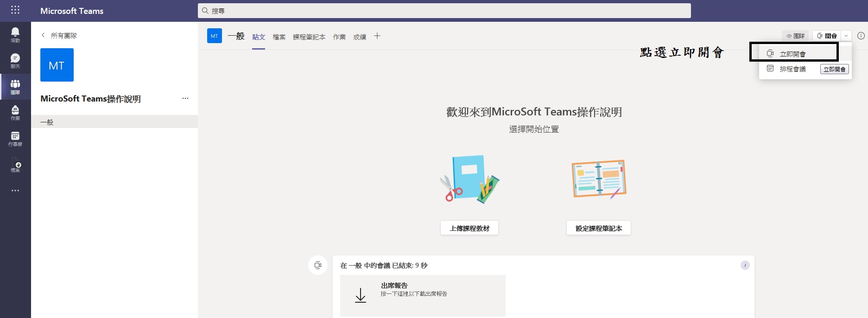Click the team name MicroSoft Teams操作說明
This screenshot has width=868, height=318.
pyautogui.click(x=90, y=99)
